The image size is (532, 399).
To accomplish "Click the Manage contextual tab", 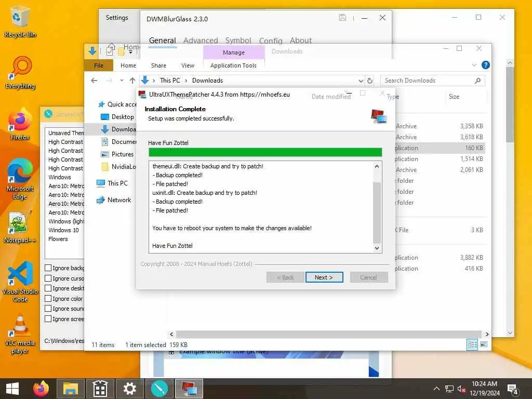I will tap(234, 52).
